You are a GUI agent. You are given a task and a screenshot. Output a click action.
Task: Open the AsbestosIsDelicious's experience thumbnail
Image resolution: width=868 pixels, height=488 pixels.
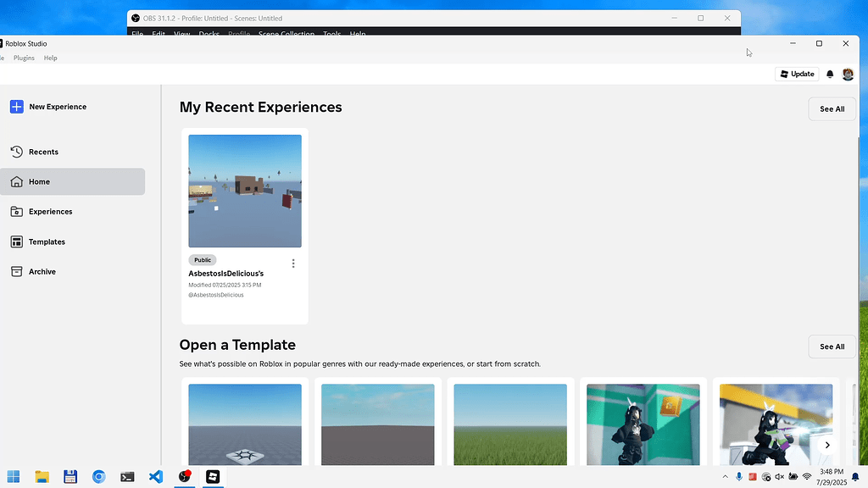point(245,191)
